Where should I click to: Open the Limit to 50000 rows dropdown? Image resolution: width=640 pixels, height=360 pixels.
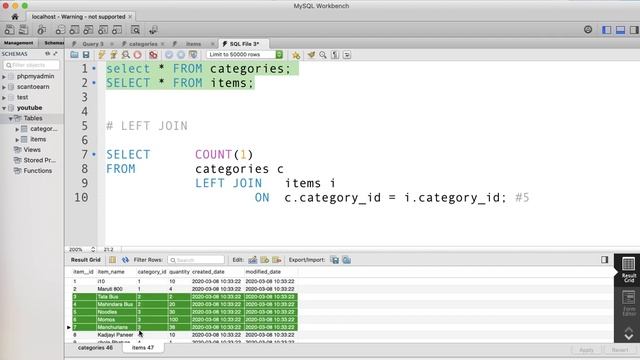[x=244, y=55]
